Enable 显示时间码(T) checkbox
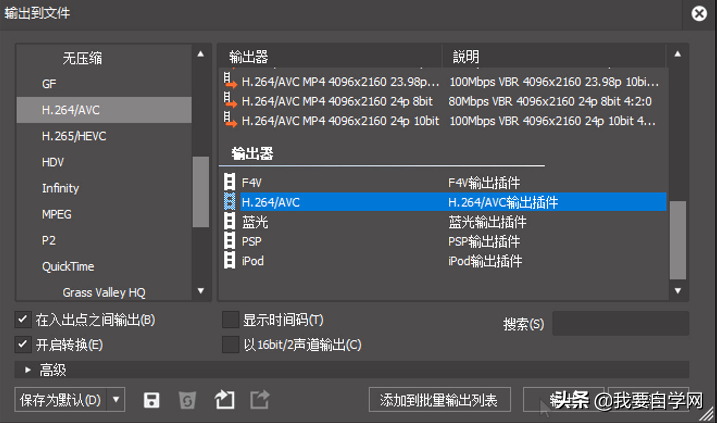 tap(230, 320)
